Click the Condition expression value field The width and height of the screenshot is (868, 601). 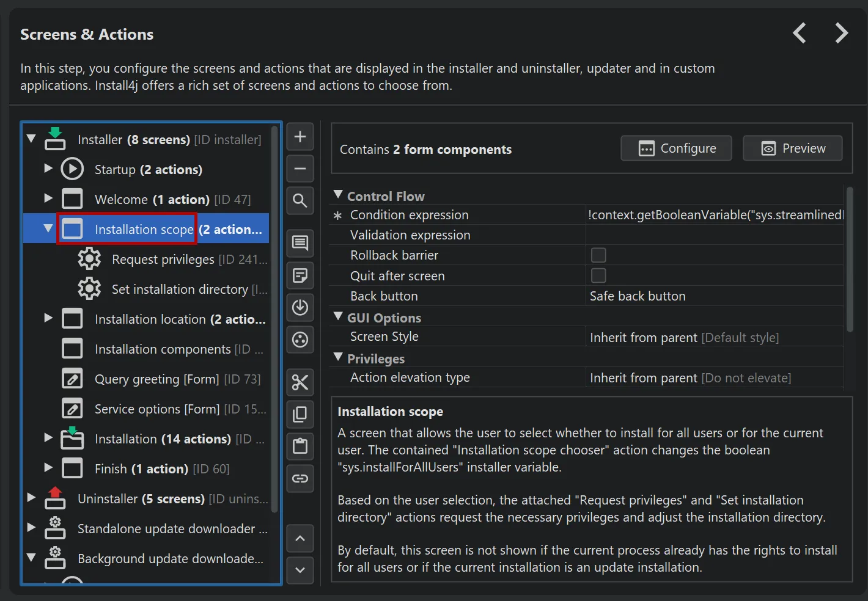click(714, 215)
